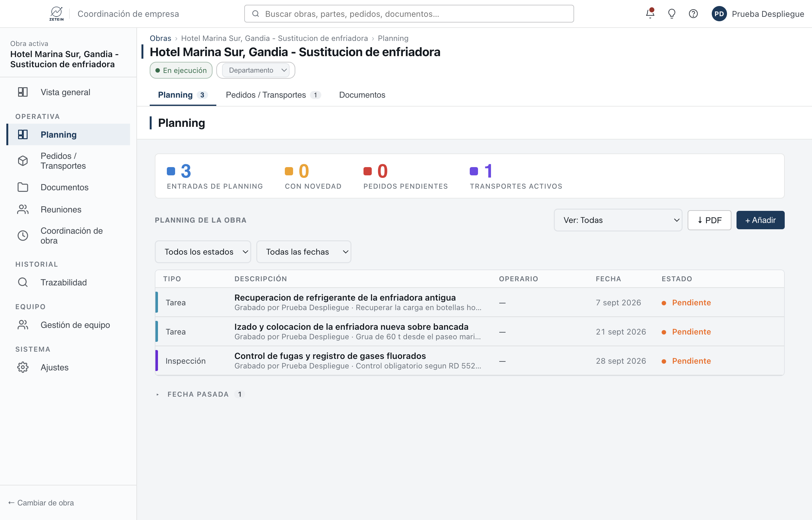The height and width of the screenshot is (520, 812).
Task: Open the Todas las fechas filter
Action: pos(304,251)
